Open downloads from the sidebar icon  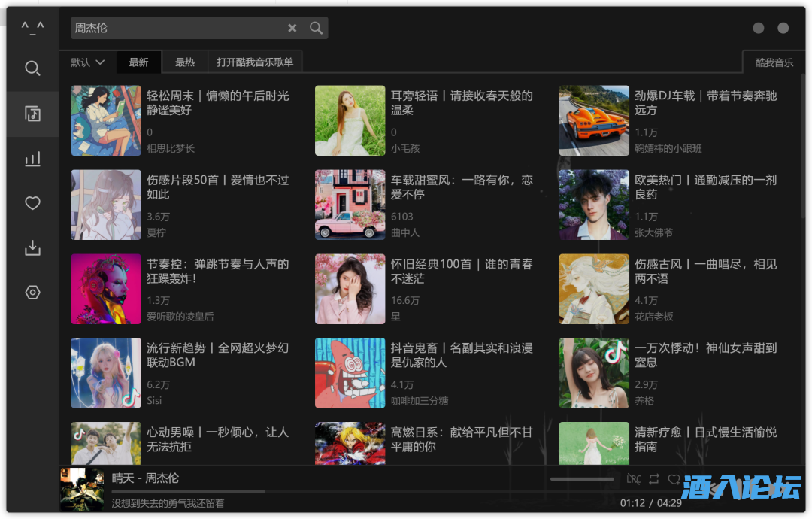32,247
